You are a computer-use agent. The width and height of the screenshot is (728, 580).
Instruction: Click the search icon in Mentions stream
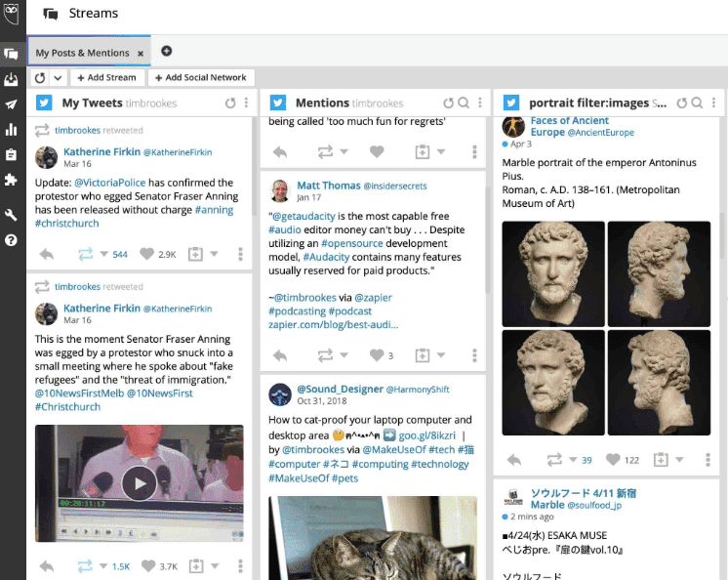click(464, 103)
